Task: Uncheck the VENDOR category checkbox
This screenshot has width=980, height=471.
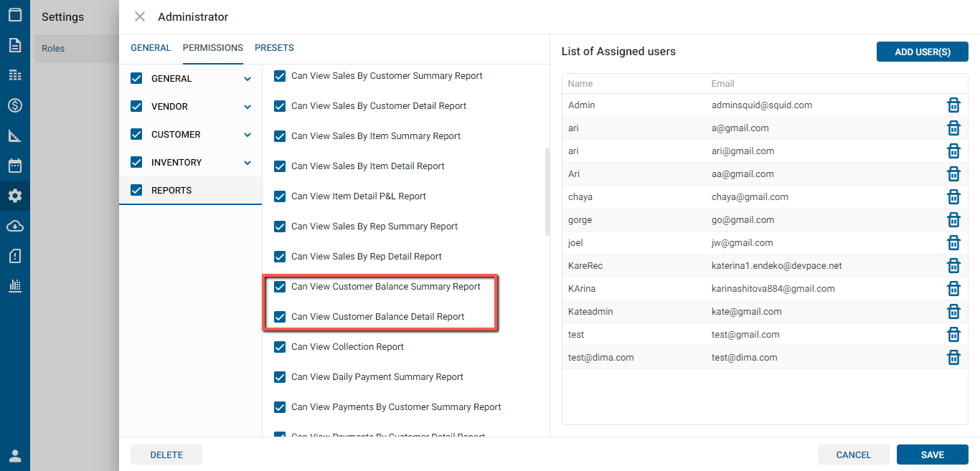Action: coord(136,107)
